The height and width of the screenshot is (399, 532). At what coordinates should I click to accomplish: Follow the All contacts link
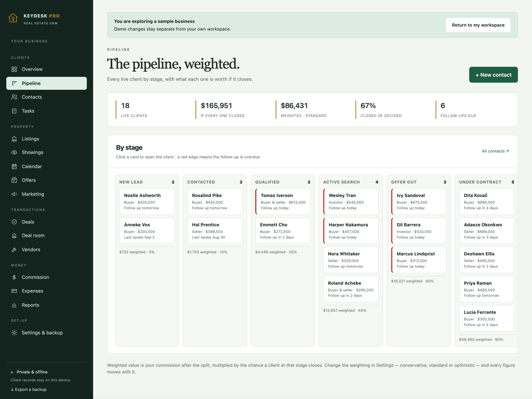click(x=495, y=151)
